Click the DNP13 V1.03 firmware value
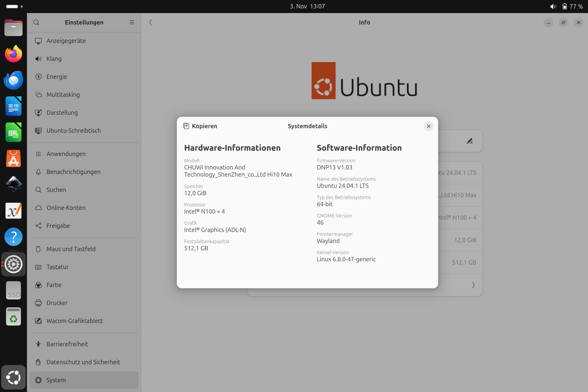Viewport: 588px width, 392px height. click(334, 168)
